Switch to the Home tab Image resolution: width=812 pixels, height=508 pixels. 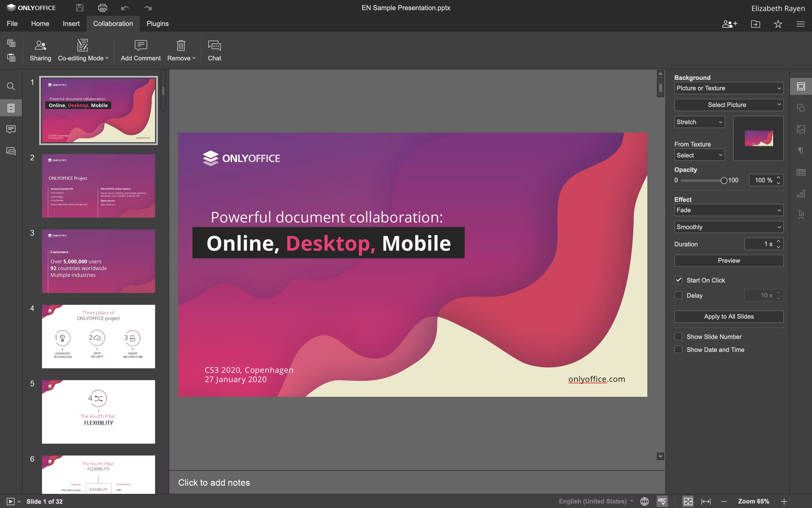40,23
